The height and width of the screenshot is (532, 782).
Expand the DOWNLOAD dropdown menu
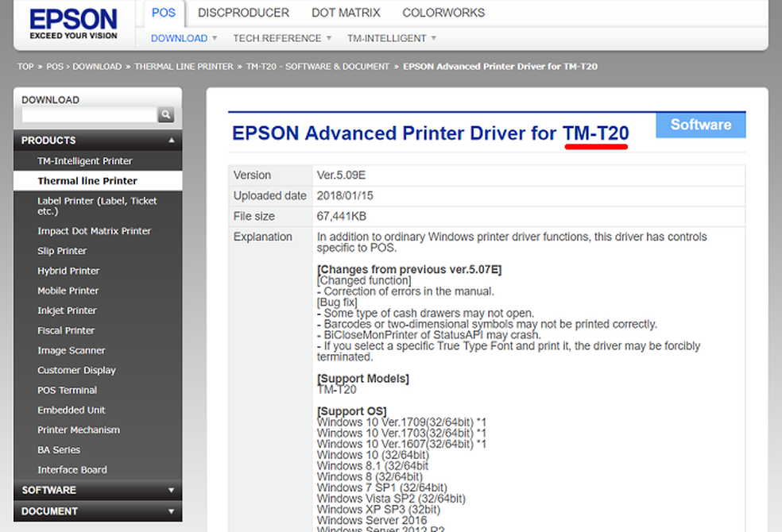[184, 38]
